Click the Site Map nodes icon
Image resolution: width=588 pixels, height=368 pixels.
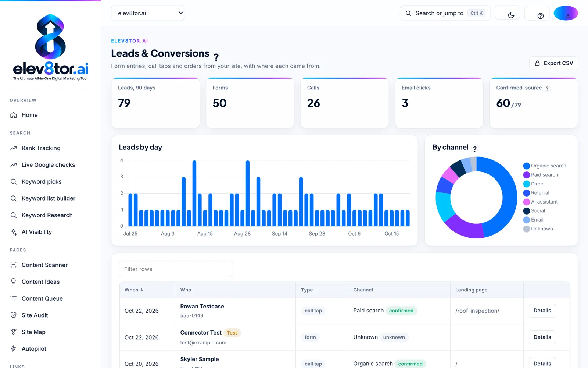point(14,332)
